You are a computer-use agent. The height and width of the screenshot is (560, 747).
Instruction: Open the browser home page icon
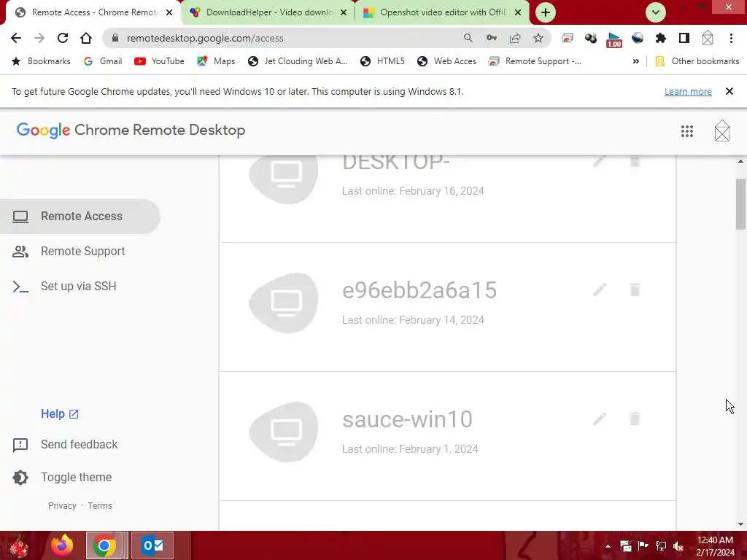click(86, 38)
